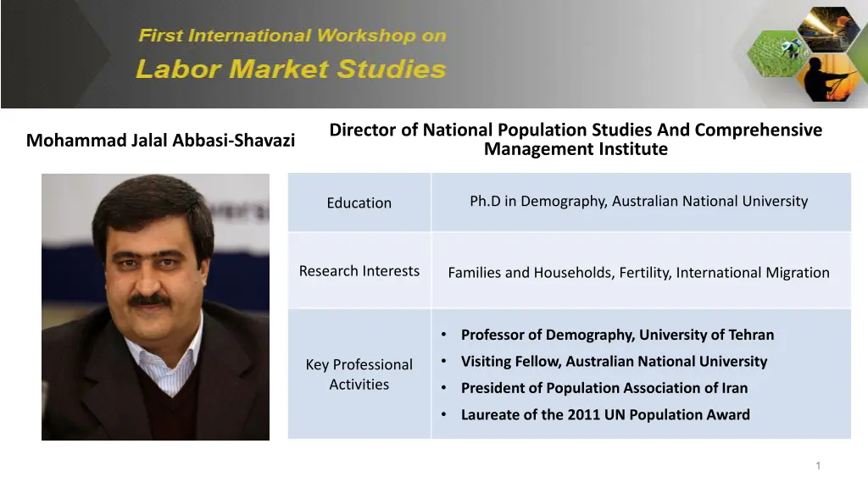The width and height of the screenshot is (868, 488).
Task: Select the speaker portrait photo
Action: tap(155, 307)
